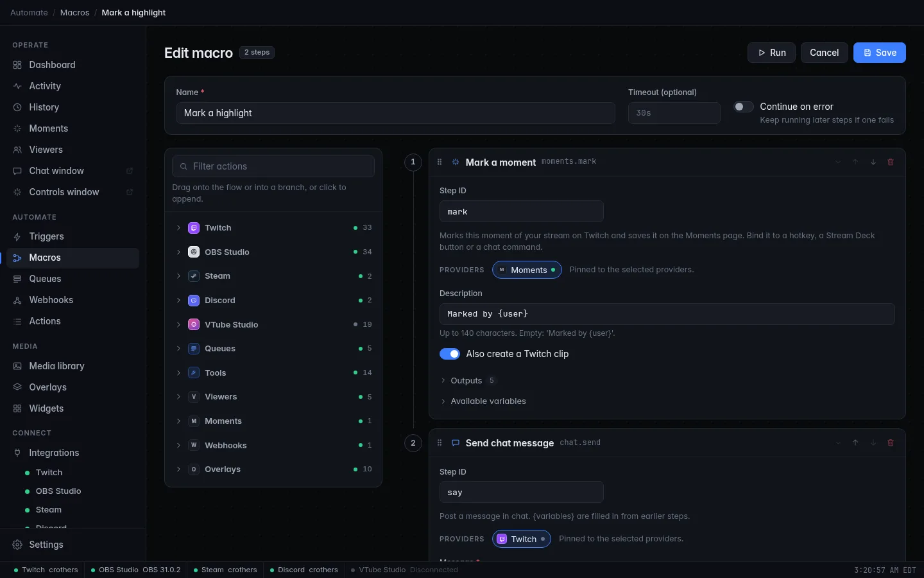
Task: Expand Available variables section
Action: [483, 401]
